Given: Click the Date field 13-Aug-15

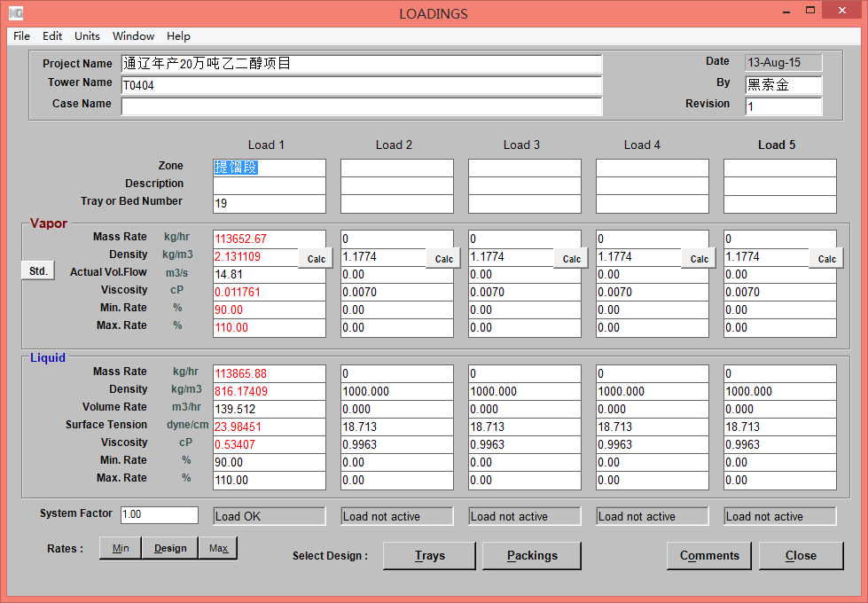Looking at the screenshot, I should pyautogui.click(x=783, y=63).
